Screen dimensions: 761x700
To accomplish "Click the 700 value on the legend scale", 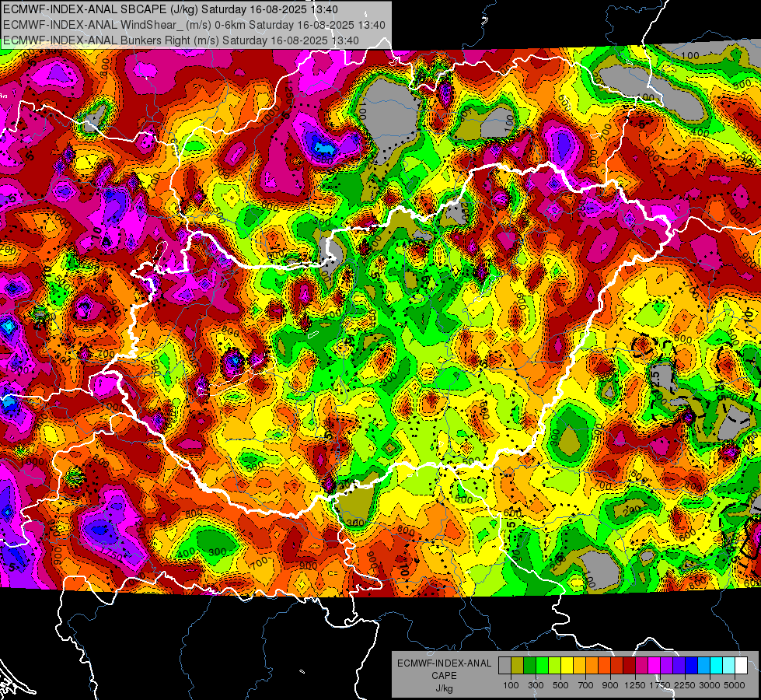I will [x=586, y=685].
